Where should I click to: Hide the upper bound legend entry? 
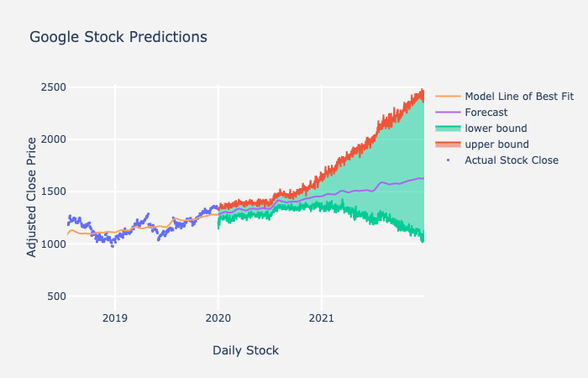[496, 144]
